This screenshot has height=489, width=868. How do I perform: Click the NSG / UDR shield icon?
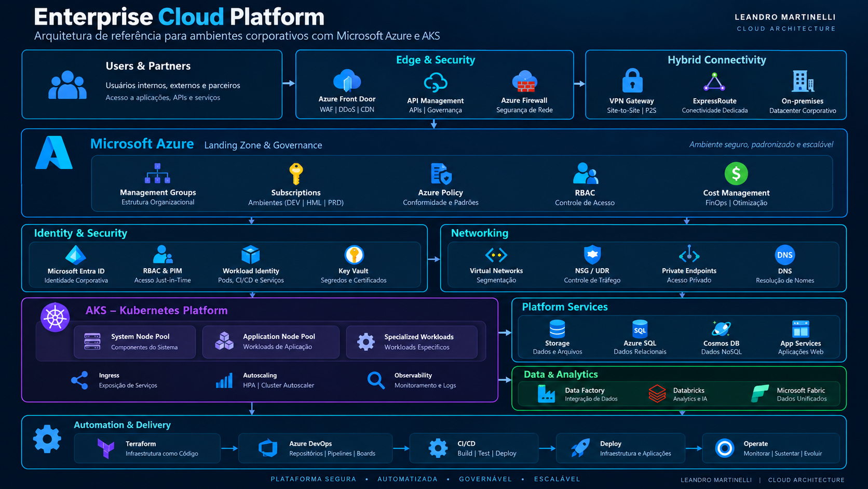[x=592, y=255]
